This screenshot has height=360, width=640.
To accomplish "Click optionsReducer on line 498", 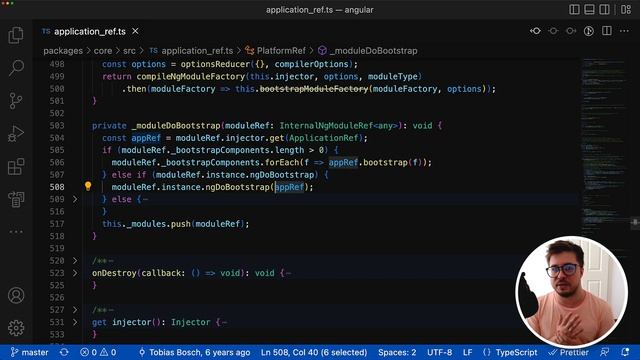I will click(x=215, y=64).
